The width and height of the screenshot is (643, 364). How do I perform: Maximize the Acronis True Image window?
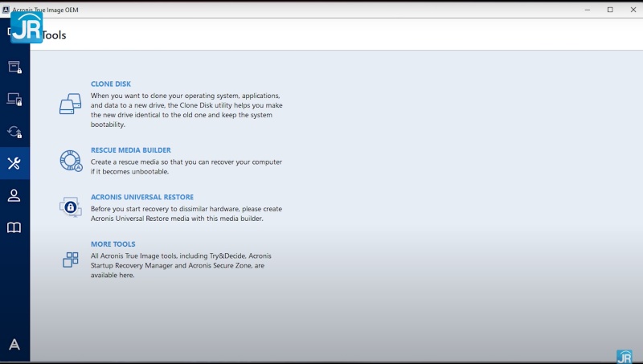(x=610, y=10)
